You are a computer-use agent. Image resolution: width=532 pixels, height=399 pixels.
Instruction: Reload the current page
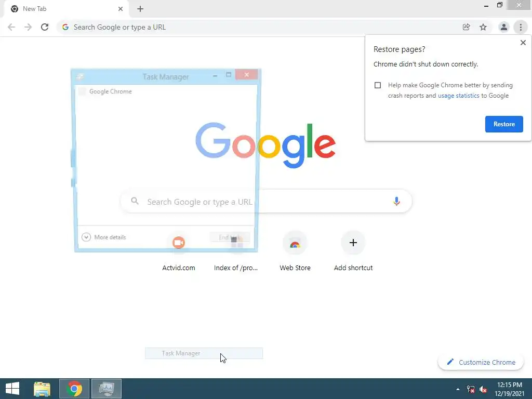(x=45, y=27)
